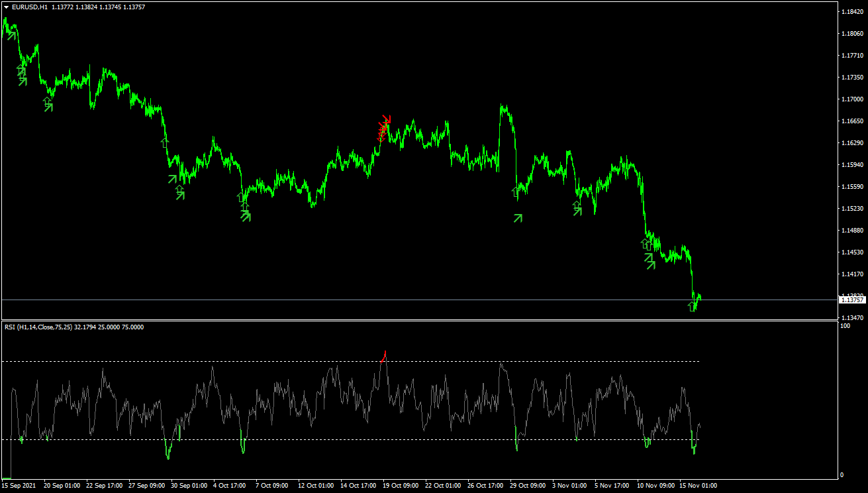Click the EURUSD,H1 chart title text
The width and height of the screenshot is (868, 493).
tap(28, 7)
